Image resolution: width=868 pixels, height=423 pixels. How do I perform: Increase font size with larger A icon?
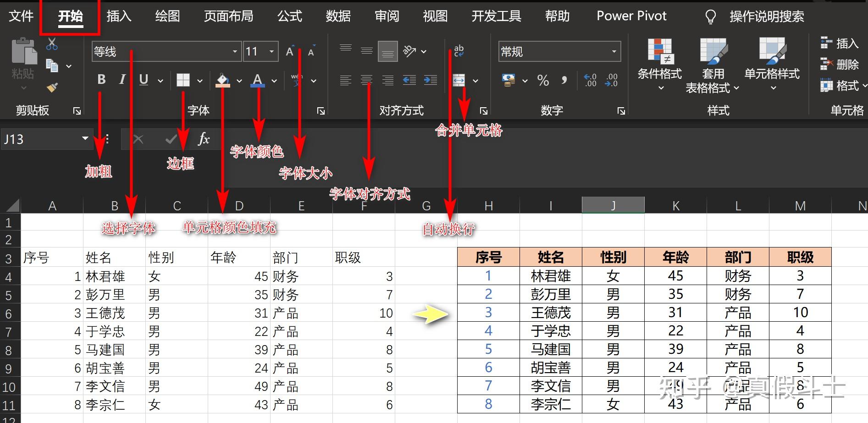pyautogui.click(x=290, y=51)
